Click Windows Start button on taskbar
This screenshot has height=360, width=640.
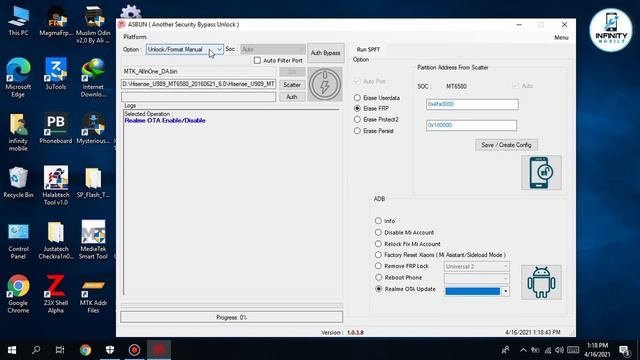pos(12,350)
